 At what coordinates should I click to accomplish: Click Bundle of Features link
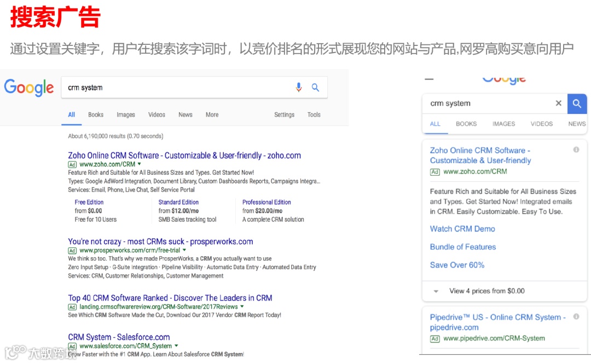click(x=463, y=247)
